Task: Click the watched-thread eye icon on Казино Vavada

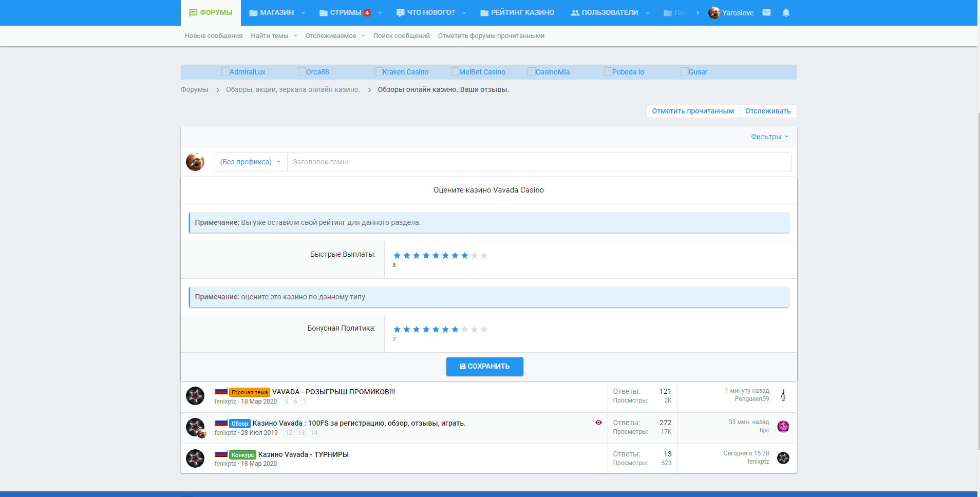Action: [598, 423]
